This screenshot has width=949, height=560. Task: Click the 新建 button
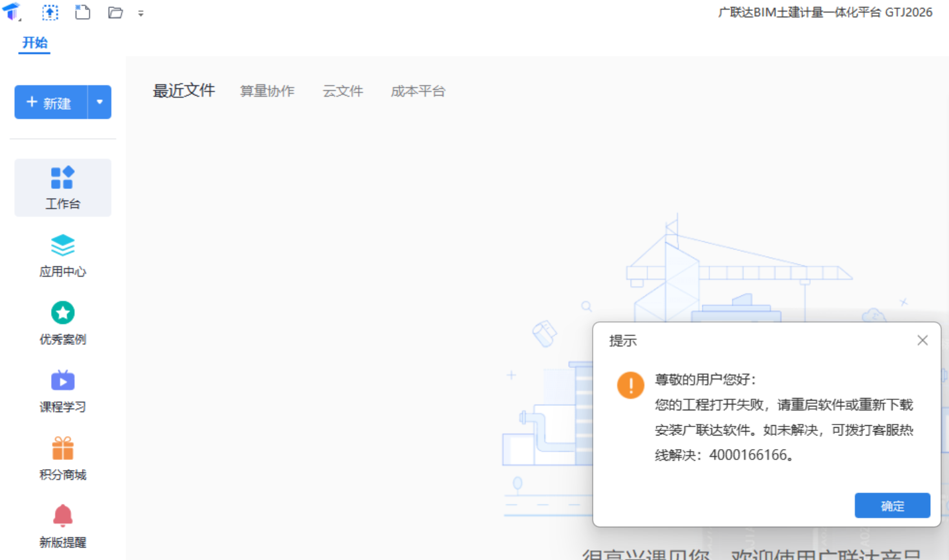(51, 102)
